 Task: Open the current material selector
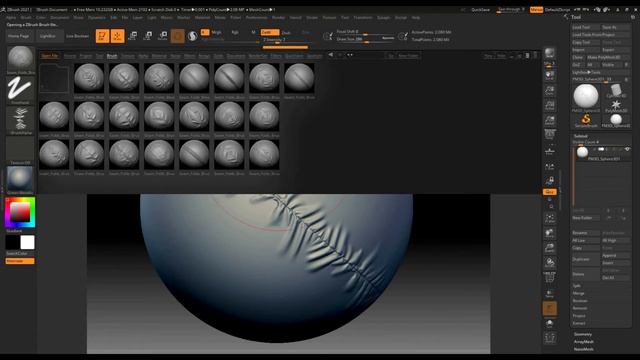[20, 180]
